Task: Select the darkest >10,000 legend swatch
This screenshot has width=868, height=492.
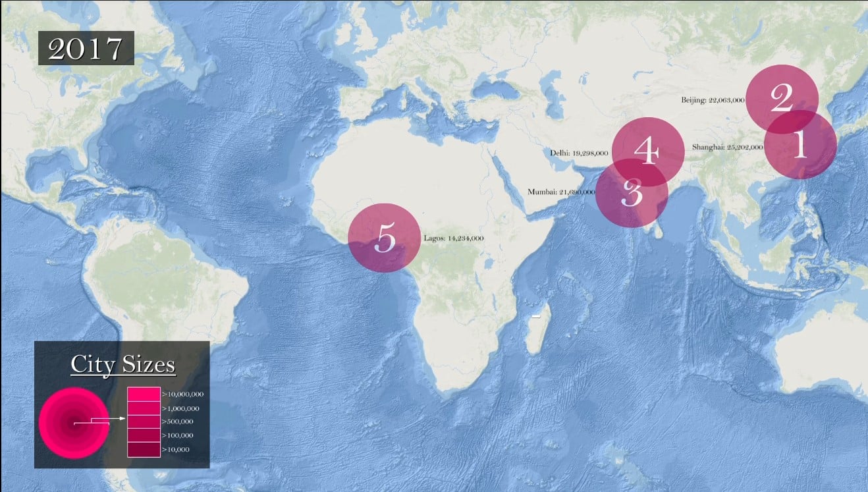Action: (x=144, y=449)
